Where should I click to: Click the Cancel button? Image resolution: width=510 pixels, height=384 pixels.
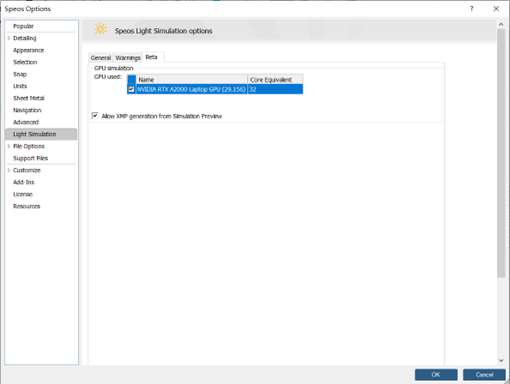[484, 374]
